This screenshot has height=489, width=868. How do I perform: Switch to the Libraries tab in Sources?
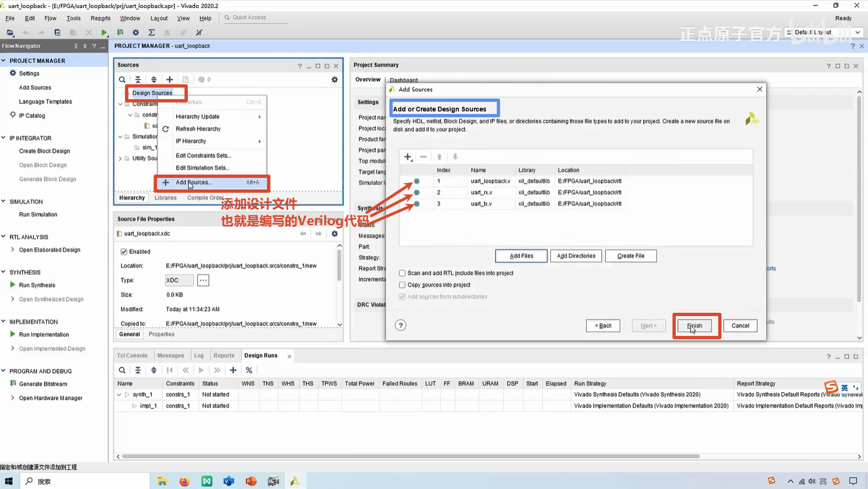166,198
